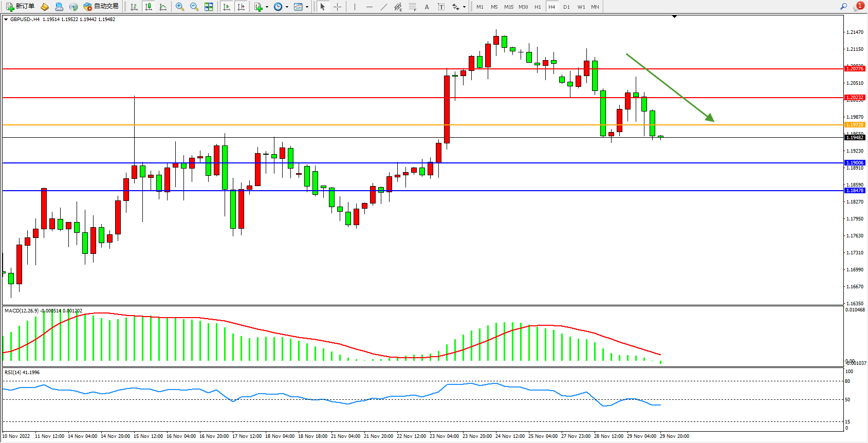This screenshot has height=443, width=868.
Task: Select the crosshair tool
Action: click(x=337, y=7)
